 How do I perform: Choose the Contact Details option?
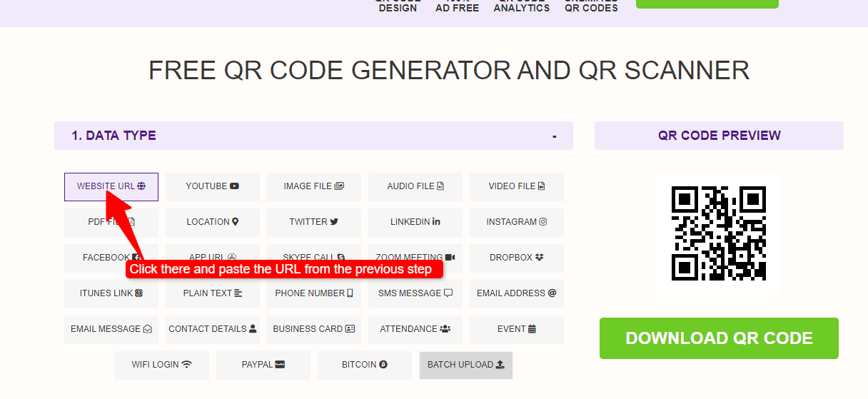tap(213, 329)
